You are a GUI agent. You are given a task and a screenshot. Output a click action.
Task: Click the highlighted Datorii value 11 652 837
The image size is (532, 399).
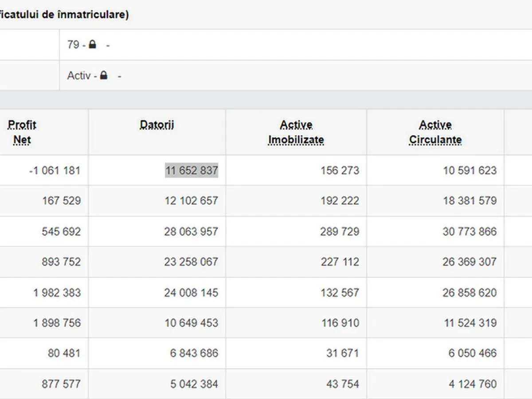click(x=192, y=170)
